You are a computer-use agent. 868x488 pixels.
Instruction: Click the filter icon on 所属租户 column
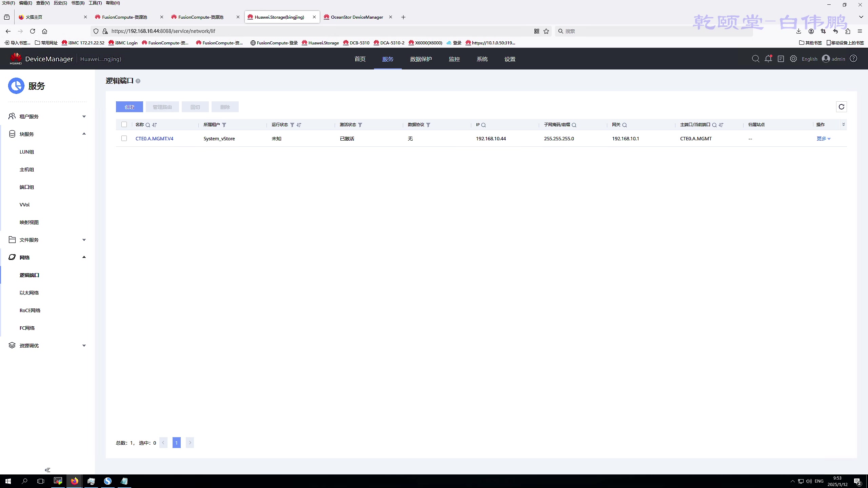[224, 125]
